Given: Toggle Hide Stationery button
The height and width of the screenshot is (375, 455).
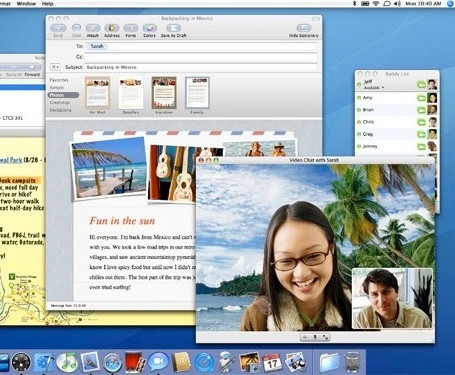Looking at the screenshot, I should click(x=304, y=30).
